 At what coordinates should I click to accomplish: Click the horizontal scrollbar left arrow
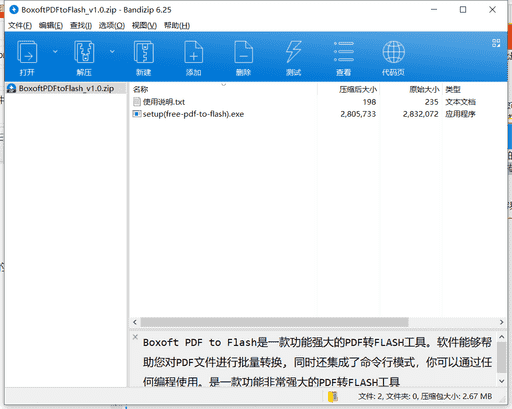135,322
